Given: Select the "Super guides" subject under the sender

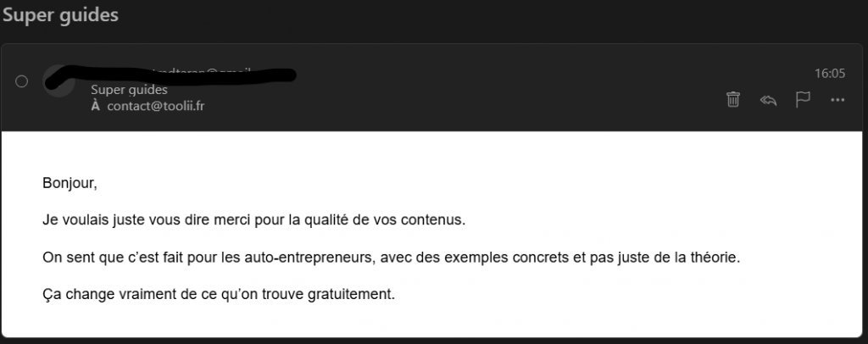Looking at the screenshot, I should pos(129,90).
